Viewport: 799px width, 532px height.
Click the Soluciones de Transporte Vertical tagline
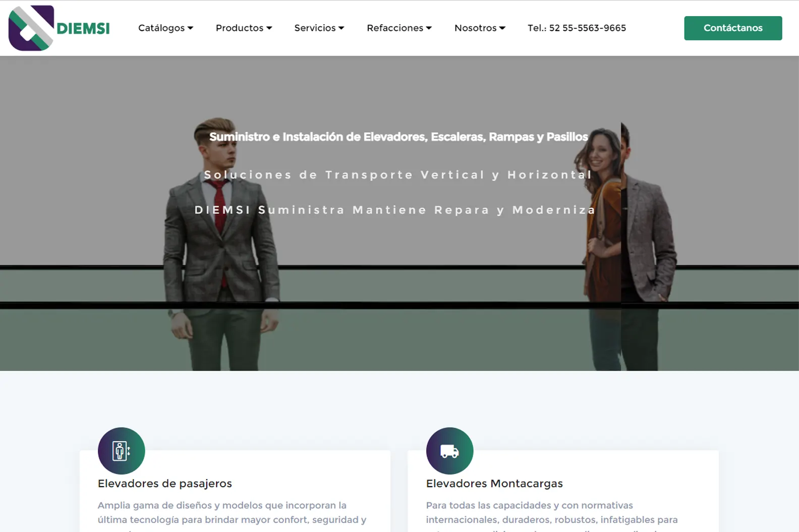[398, 174]
